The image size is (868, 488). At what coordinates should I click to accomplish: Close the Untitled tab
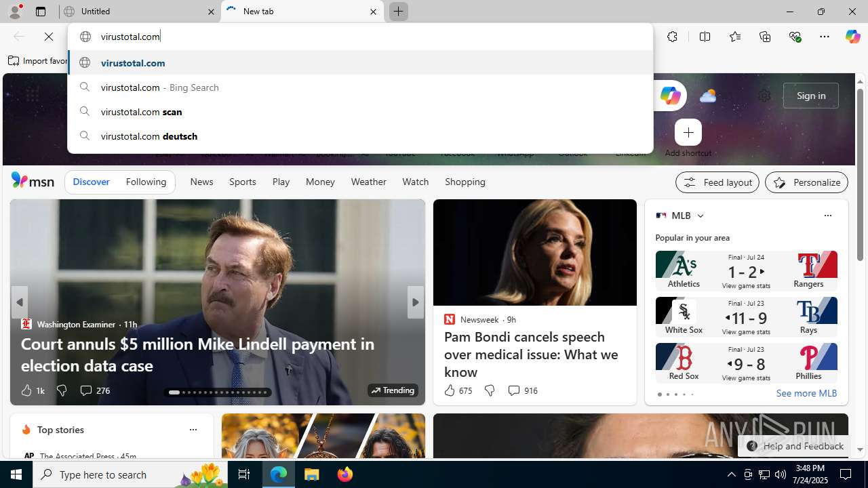click(x=211, y=12)
